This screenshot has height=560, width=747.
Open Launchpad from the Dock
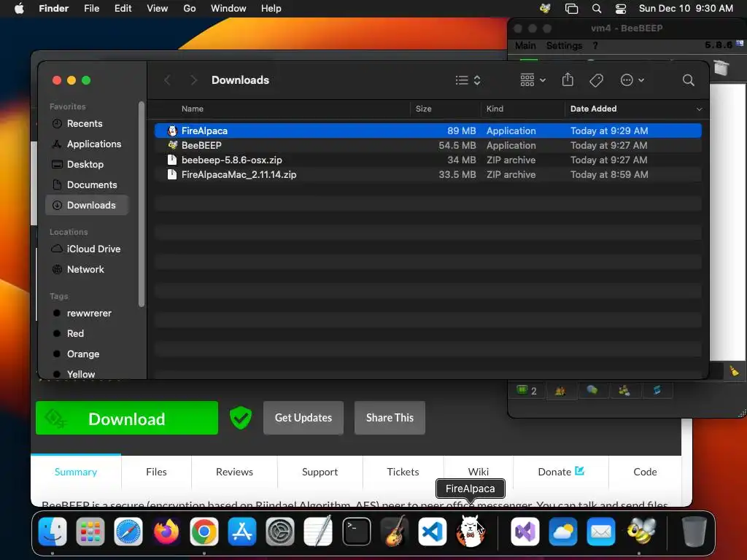coord(90,532)
